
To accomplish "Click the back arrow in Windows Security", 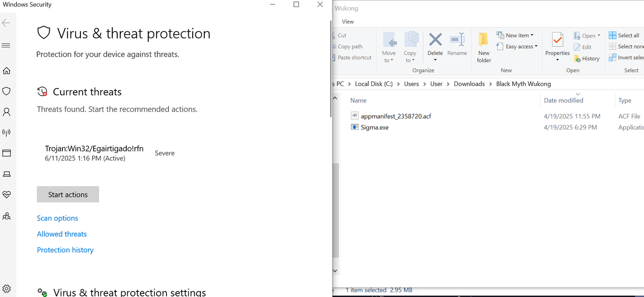I will pos(6,23).
